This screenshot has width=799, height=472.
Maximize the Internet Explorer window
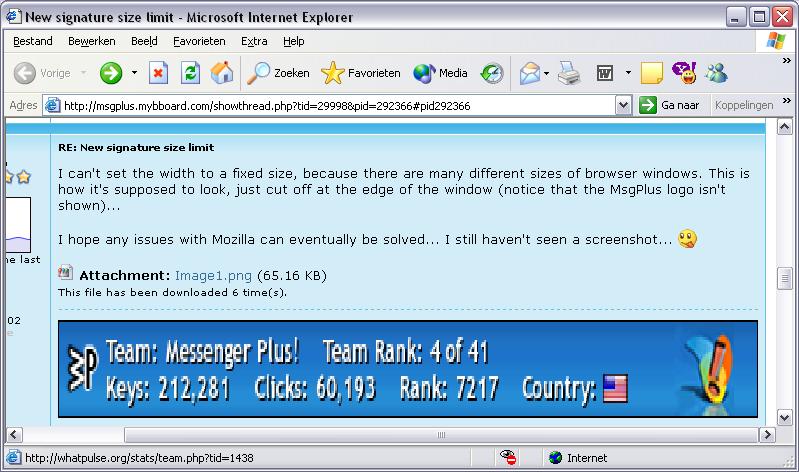pyautogui.click(x=759, y=17)
